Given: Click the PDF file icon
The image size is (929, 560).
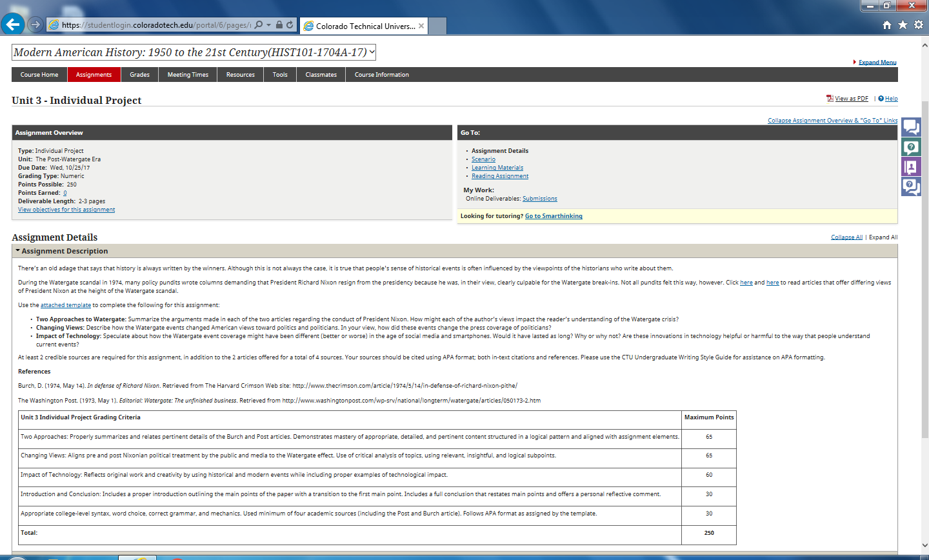Looking at the screenshot, I should 830,99.
